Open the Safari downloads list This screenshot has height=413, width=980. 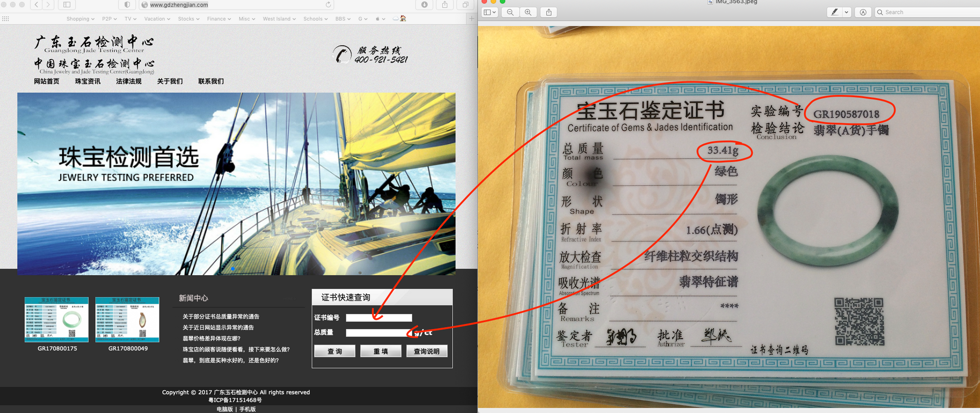[x=424, y=5]
